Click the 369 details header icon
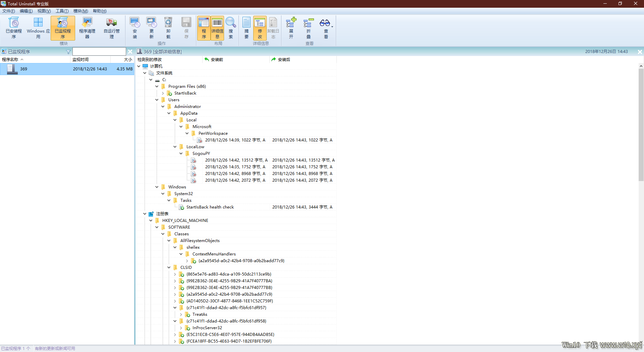This screenshot has width=644, height=352. (140, 51)
